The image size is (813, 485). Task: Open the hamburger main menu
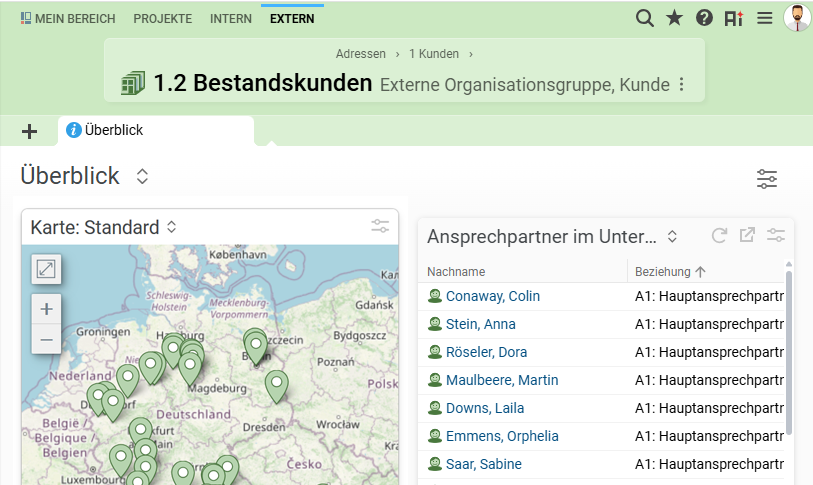pyautogui.click(x=764, y=18)
